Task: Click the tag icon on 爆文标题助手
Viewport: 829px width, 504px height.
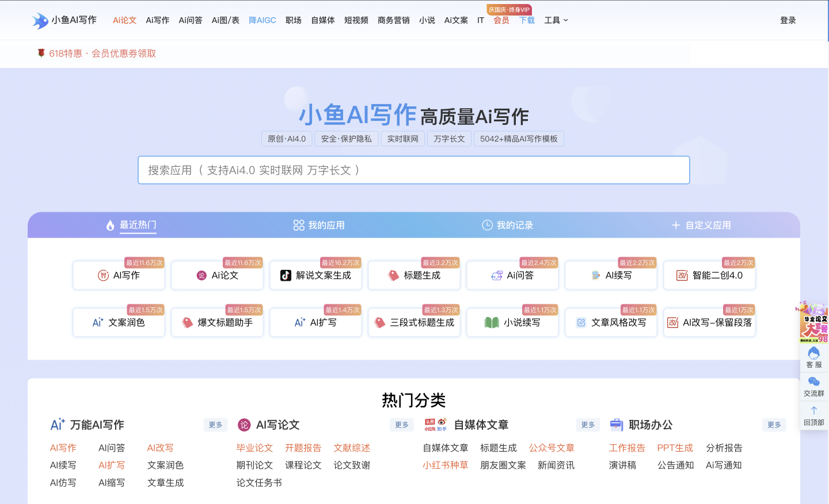Action: coord(188,323)
